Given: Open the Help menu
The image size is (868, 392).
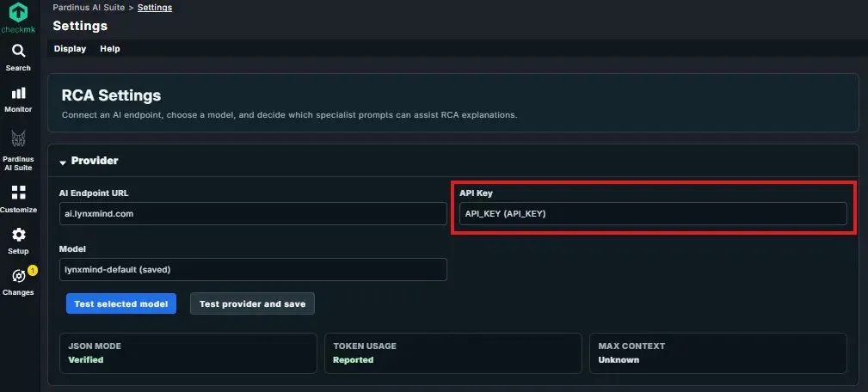Looking at the screenshot, I should tap(110, 49).
